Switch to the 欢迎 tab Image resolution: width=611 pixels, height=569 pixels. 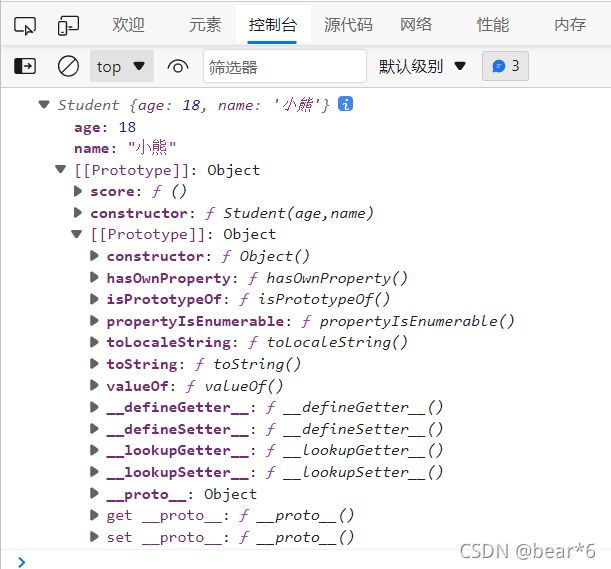tap(129, 25)
